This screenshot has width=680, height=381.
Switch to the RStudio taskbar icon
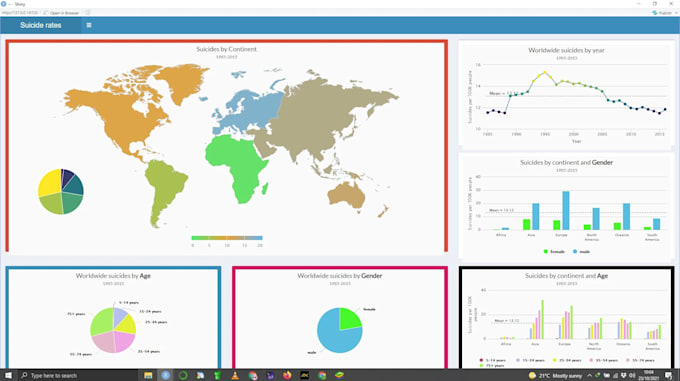tap(166, 375)
